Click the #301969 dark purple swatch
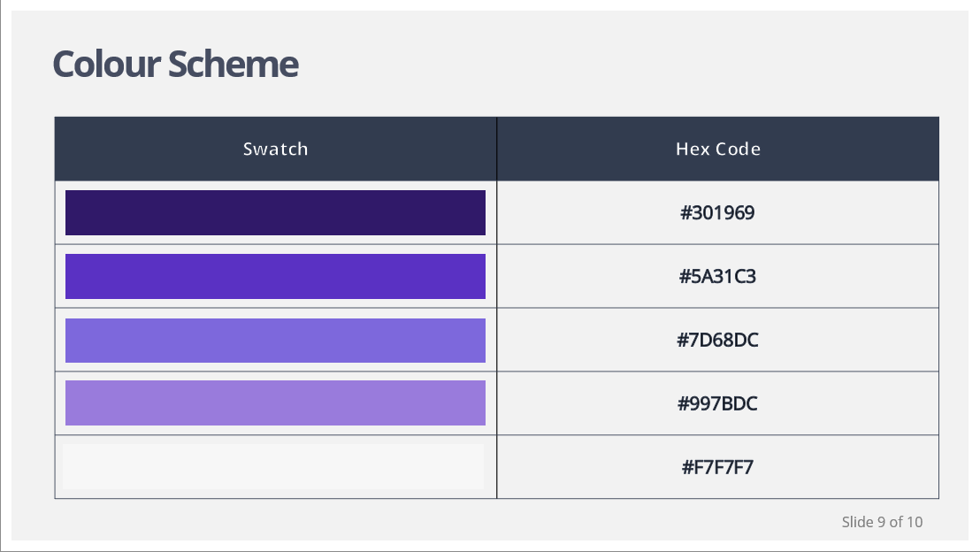Screen dimensions: 980x552 tap(274, 212)
